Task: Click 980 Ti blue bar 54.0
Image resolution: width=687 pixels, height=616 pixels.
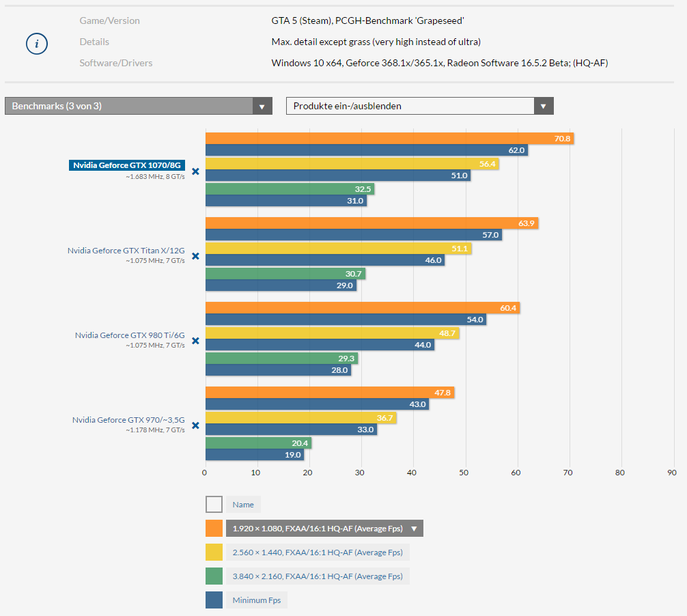Action: pyautogui.click(x=346, y=320)
